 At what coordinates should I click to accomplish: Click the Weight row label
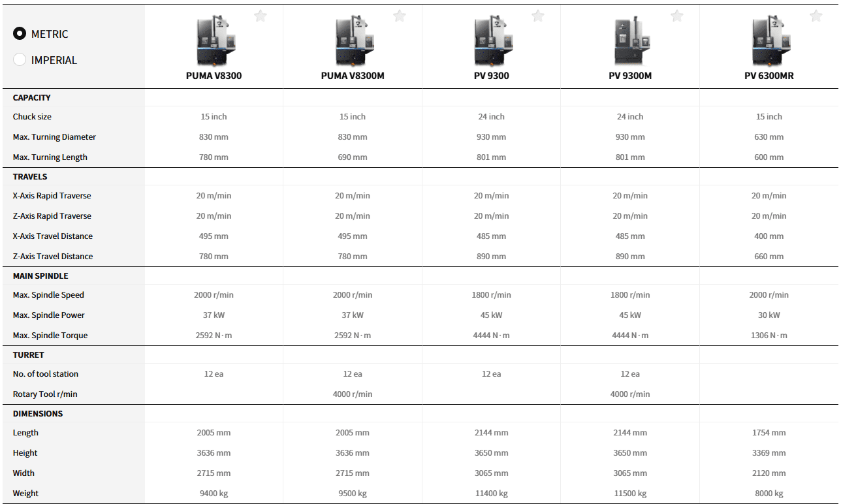click(25, 494)
